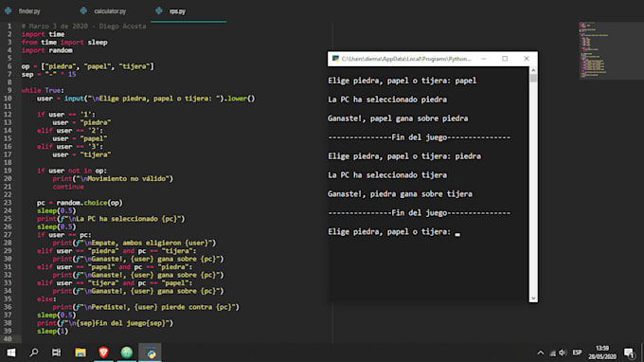Click console line 'Elige piedra, papel o tijera: piedra'
The width and height of the screenshot is (644, 362).
tap(404, 156)
